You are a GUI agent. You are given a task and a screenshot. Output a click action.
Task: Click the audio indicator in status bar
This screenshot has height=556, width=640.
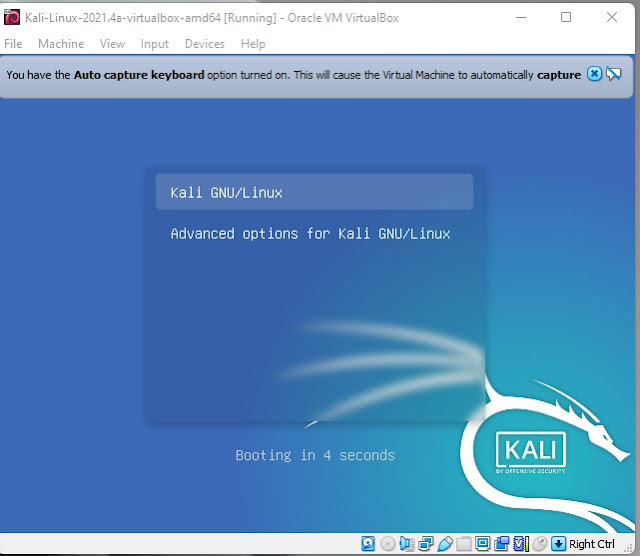(407, 544)
